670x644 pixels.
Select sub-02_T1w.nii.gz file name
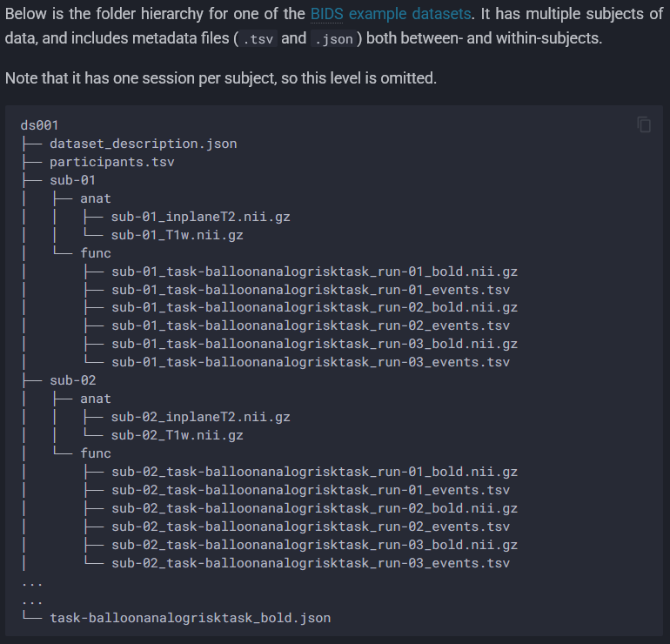coord(177,435)
